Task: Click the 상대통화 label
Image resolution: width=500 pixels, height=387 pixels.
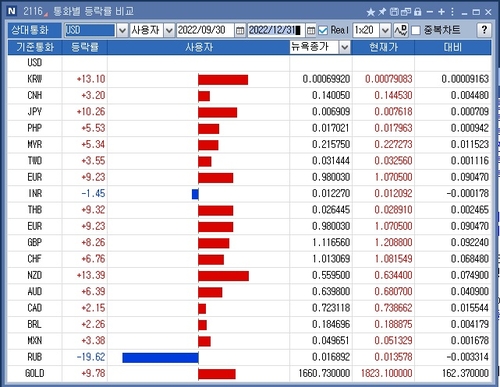Action: coord(35,30)
